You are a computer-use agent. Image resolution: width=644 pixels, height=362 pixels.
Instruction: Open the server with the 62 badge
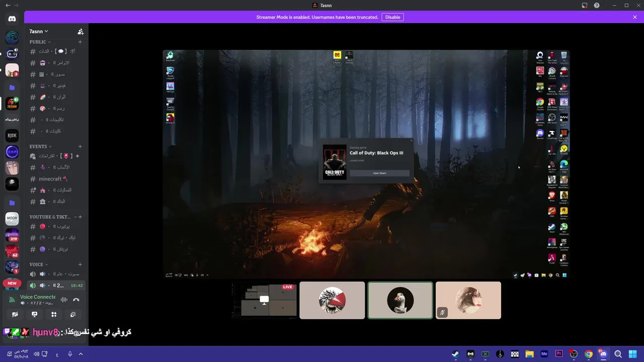pos(12,251)
